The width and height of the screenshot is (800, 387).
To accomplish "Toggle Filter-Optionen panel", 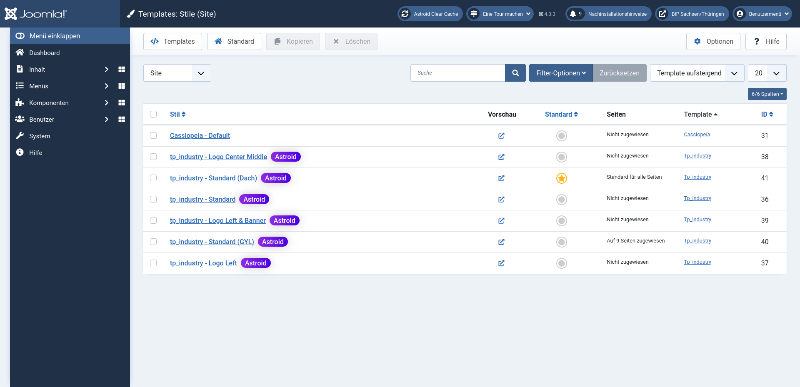I will point(561,73).
